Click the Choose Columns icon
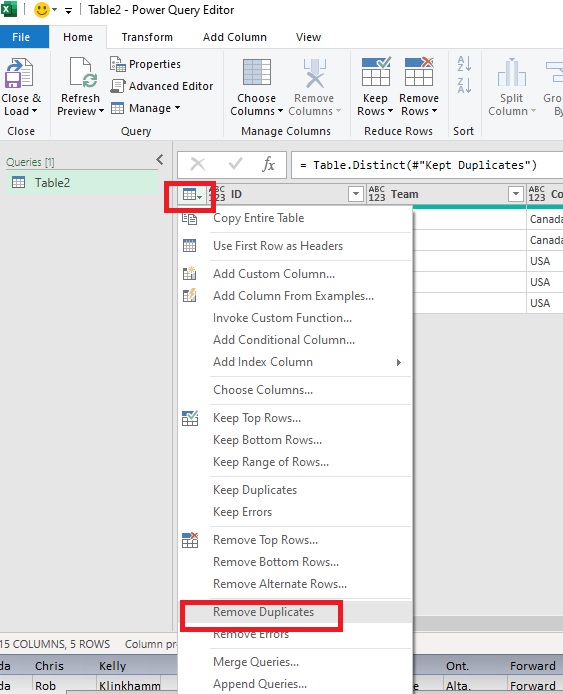This screenshot has height=694, width=563. point(257,72)
